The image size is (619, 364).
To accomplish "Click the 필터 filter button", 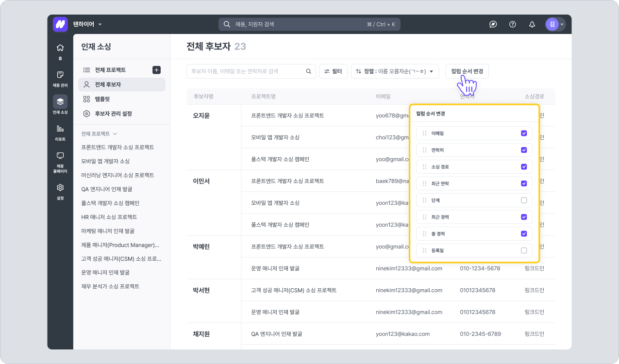I will click(333, 71).
